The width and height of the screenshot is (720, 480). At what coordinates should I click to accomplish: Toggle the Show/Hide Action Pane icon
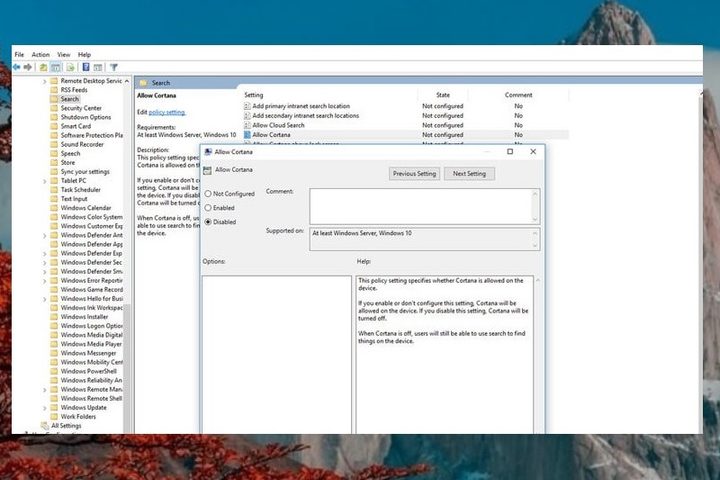point(98,68)
